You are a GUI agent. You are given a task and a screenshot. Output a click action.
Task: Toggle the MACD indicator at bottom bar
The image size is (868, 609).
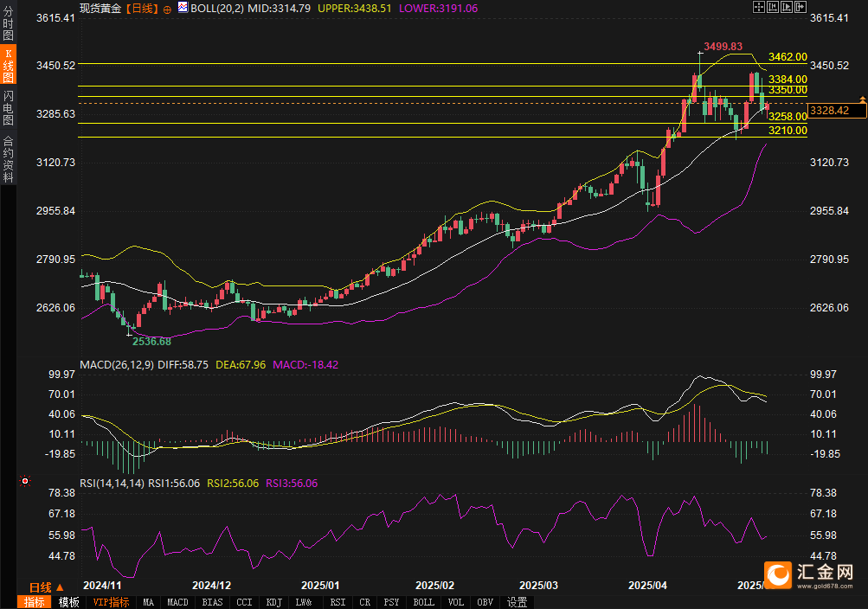pyautogui.click(x=177, y=602)
